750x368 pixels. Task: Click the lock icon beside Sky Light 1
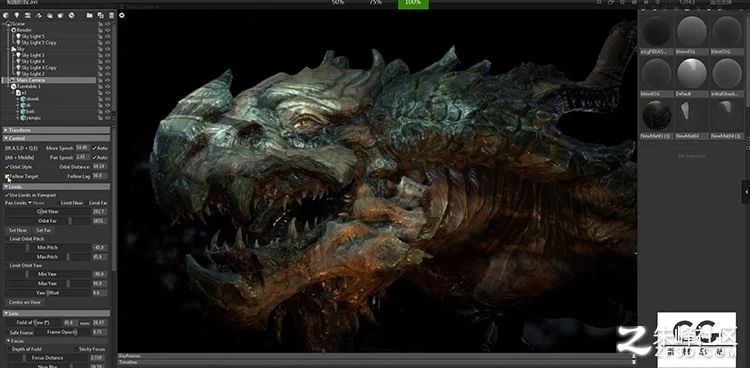pyautogui.click(x=100, y=56)
